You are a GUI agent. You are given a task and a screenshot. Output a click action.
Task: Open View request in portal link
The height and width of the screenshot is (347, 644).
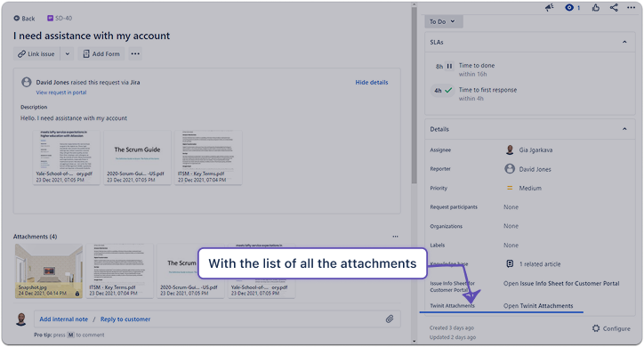coord(61,93)
